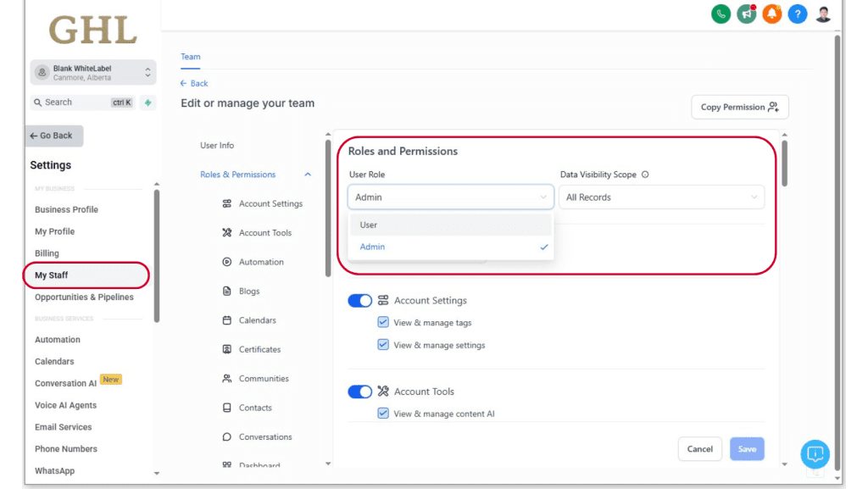Open My Staff in settings sidebar
868x489 pixels.
tap(52, 275)
